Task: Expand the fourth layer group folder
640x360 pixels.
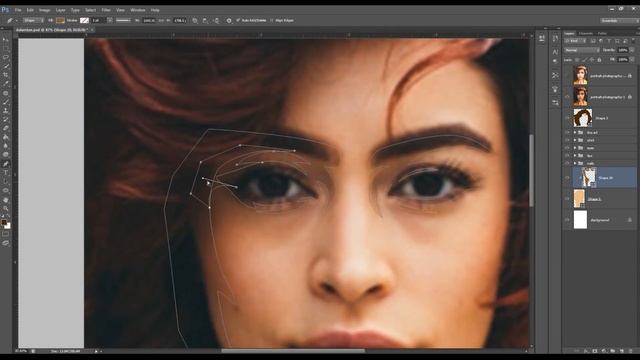Action: (x=575, y=156)
